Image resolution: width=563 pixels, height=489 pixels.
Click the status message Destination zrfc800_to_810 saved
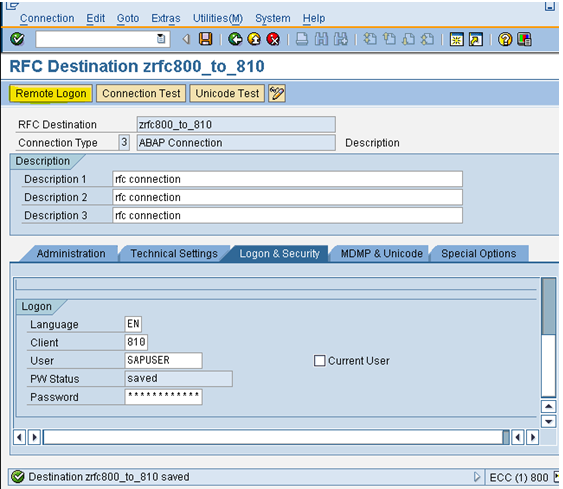pyautogui.click(x=109, y=477)
